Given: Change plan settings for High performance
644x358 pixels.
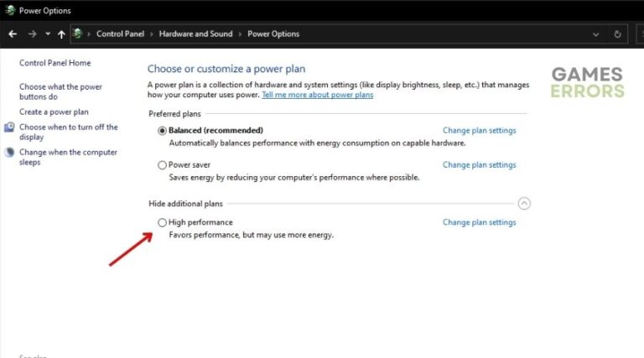Looking at the screenshot, I should tap(479, 222).
